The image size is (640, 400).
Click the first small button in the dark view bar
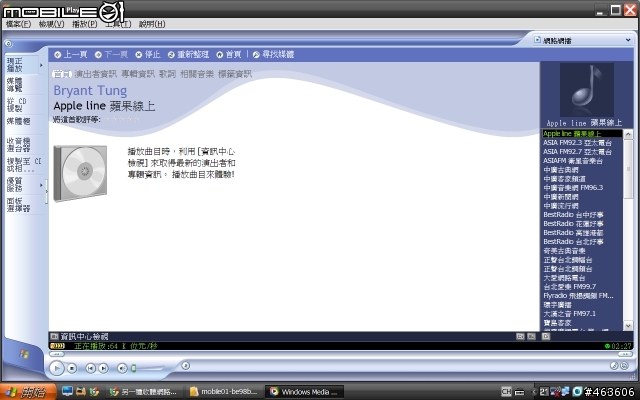pyautogui.click(x=520, y=336)
